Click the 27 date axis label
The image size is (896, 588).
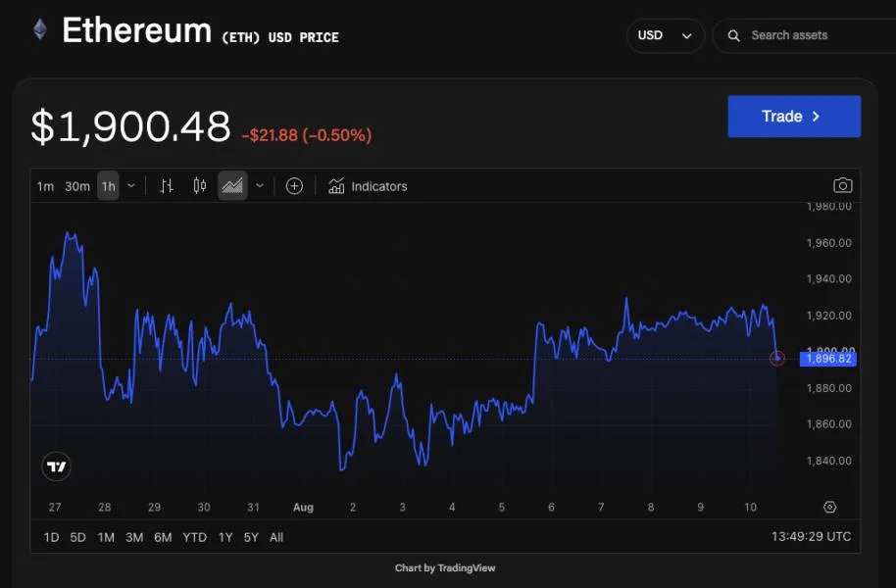[55, 507]
